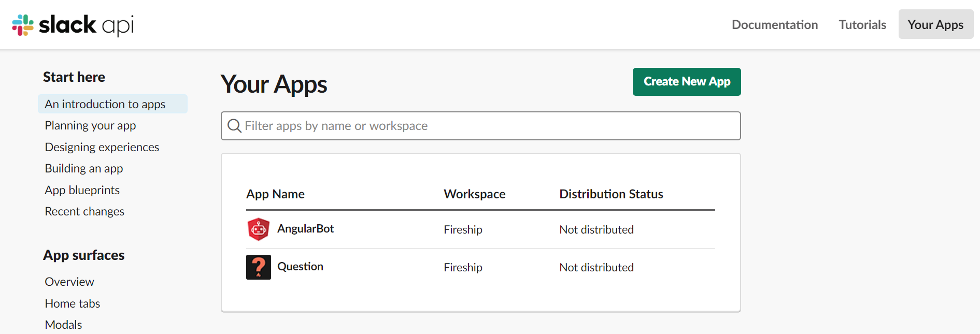View App blueprints page

pos(82,190)
